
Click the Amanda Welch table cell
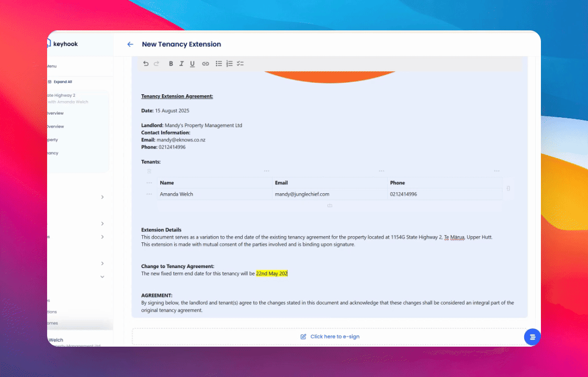coord(214,194)
